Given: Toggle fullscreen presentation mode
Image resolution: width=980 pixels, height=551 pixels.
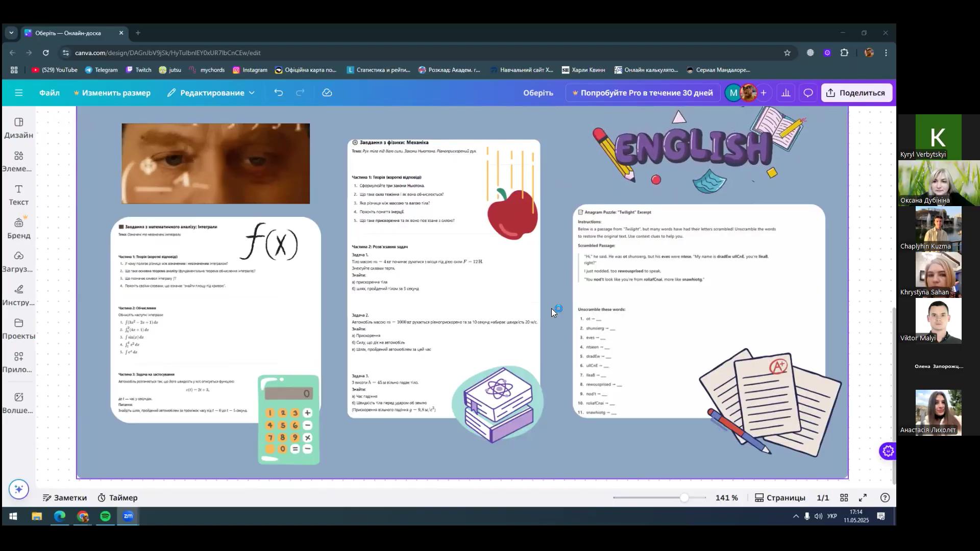Looking at the screenshot, I should click(x=863, y=498).
